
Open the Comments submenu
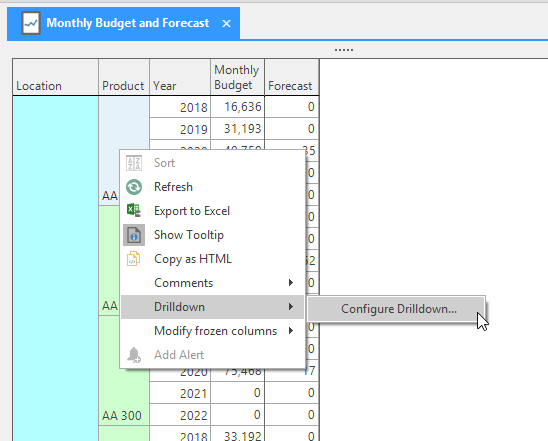212,283
